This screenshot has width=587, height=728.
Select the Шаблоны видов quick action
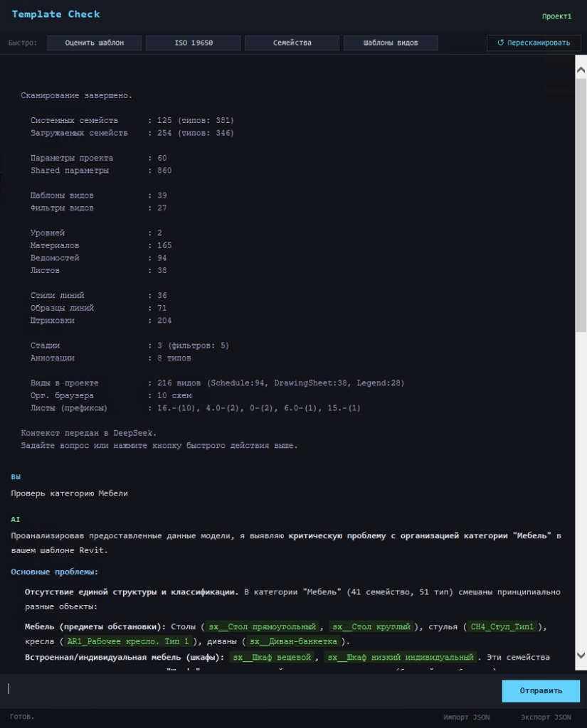[x=391, y=43]
